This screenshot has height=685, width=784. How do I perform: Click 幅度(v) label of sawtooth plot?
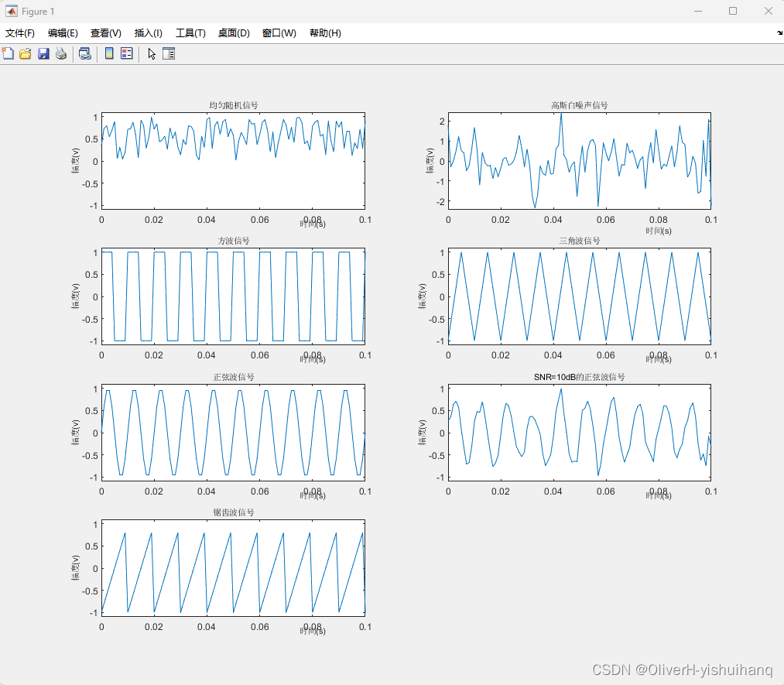click(76, 567)
